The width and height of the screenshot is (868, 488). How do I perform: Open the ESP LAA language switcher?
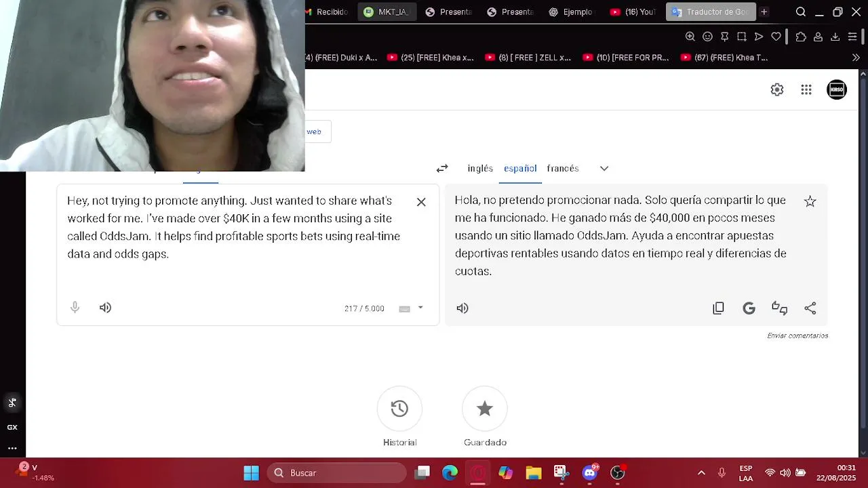(746, 473)
